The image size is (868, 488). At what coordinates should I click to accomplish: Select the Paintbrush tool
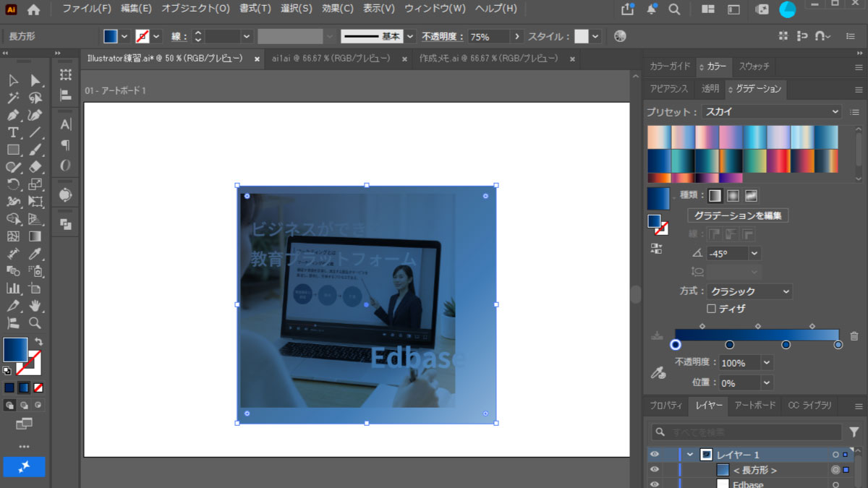pyautogui.click(x=35, y=150)
